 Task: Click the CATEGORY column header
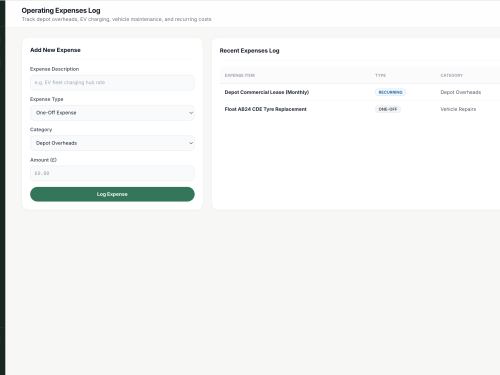(x=451, y=75)
